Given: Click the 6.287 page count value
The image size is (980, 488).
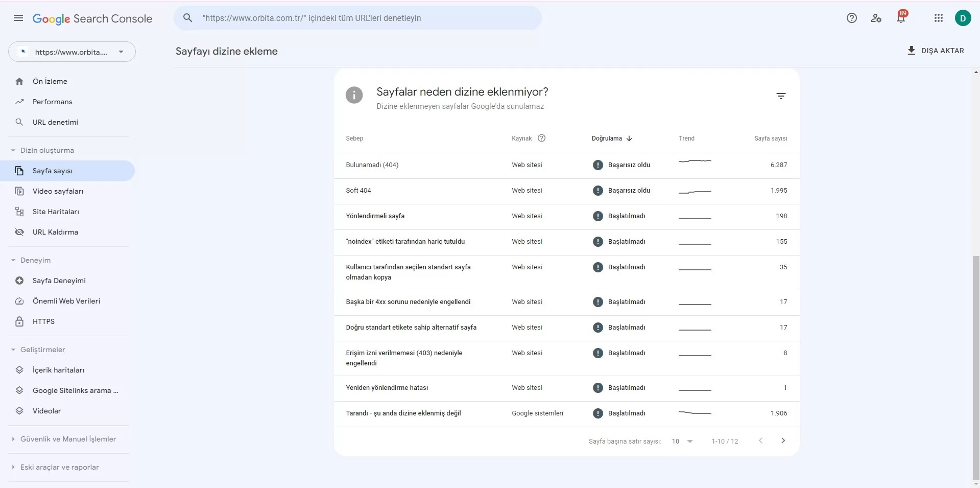Looking at the screenshot, I should pos(779,165).
